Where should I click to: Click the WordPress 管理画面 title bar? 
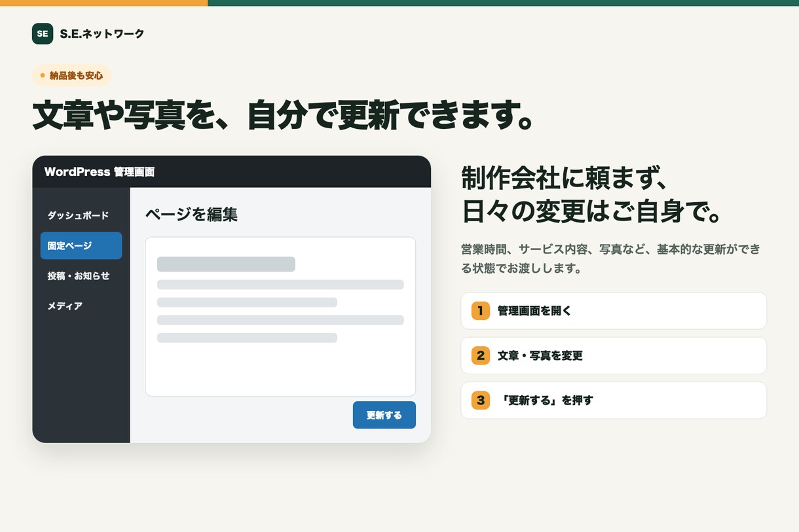pos(232,171)
